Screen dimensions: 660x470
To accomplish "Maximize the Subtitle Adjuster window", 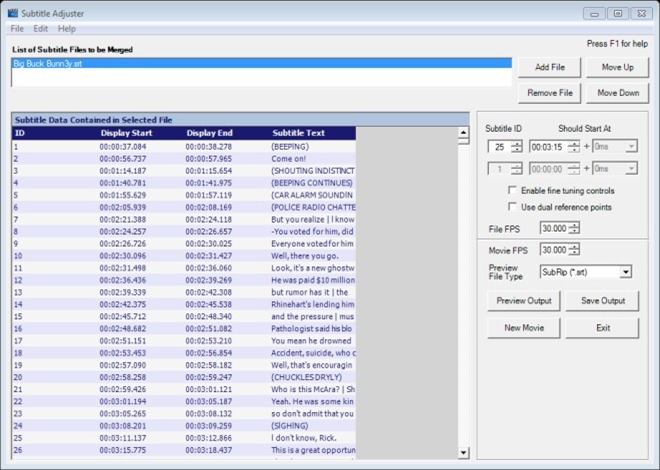I will [x=617, y=13].
